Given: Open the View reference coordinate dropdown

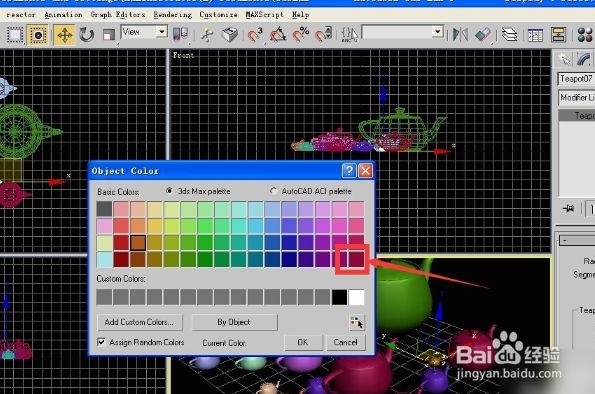Looking at the screenshot, I should pos(144,32).
